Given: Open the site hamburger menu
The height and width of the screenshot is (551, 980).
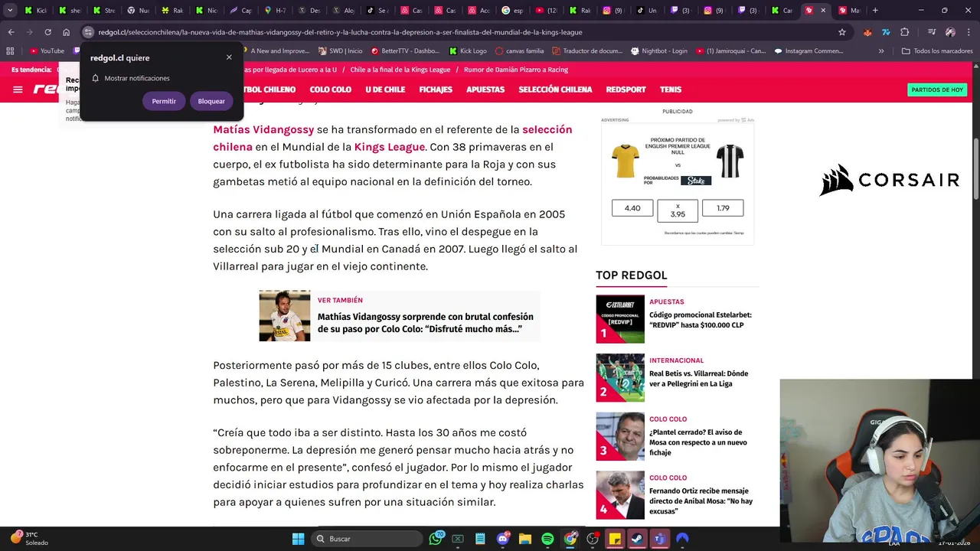Looking at the screenshot, I should pos(18,90).
